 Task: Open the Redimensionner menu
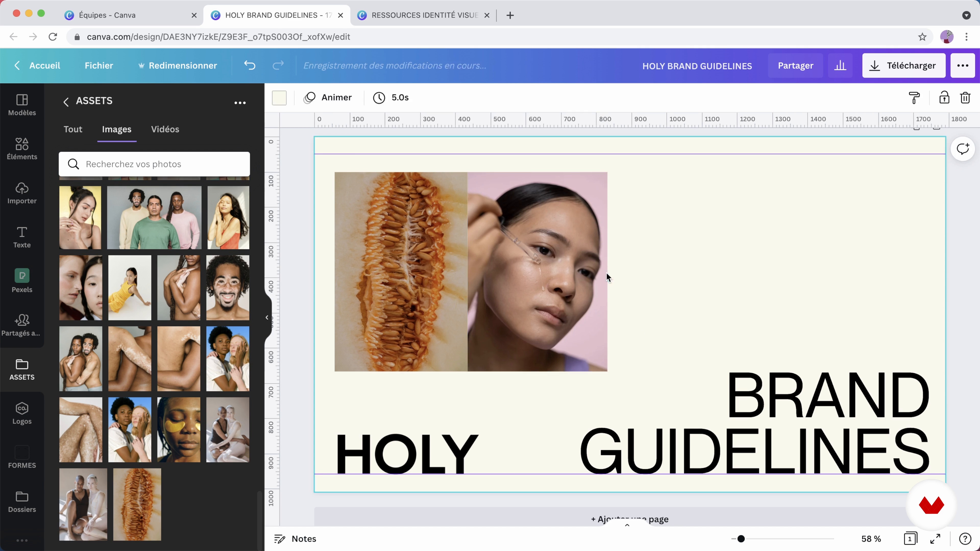pos(178,65)
